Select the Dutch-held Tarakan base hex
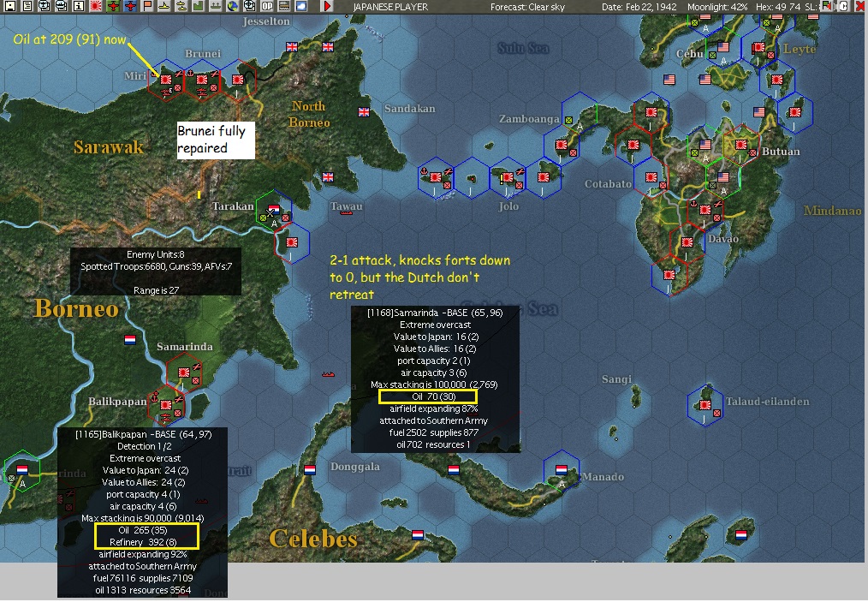 coord(274,211)
